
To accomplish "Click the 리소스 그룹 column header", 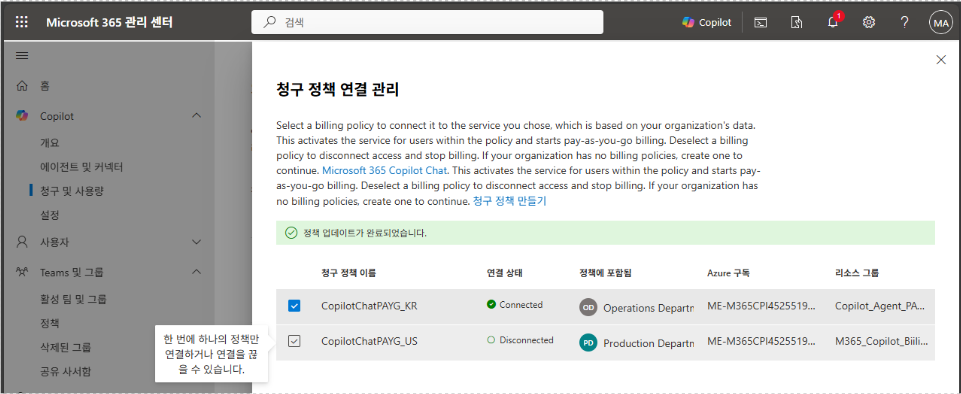I will (x=857, y=273).
